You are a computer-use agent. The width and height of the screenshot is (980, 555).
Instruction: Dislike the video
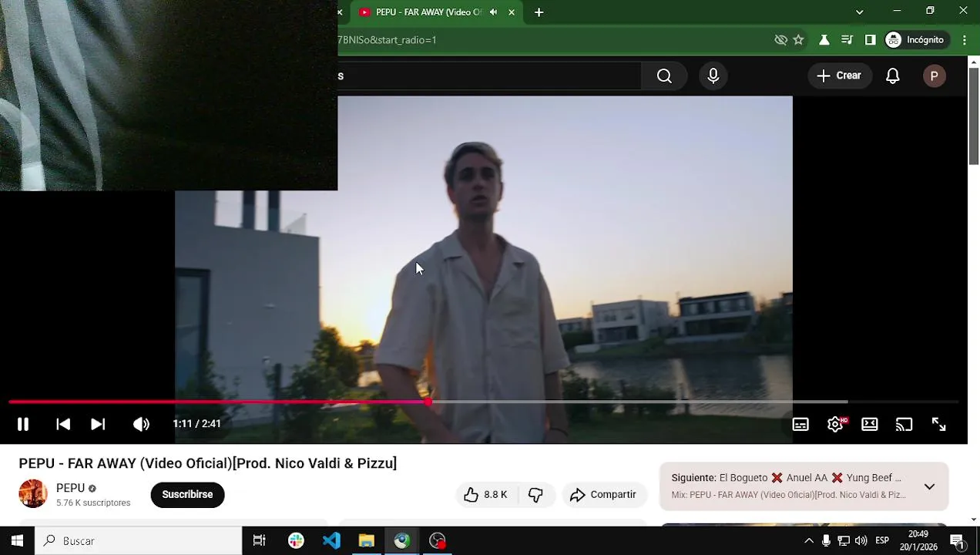(535, 495)
